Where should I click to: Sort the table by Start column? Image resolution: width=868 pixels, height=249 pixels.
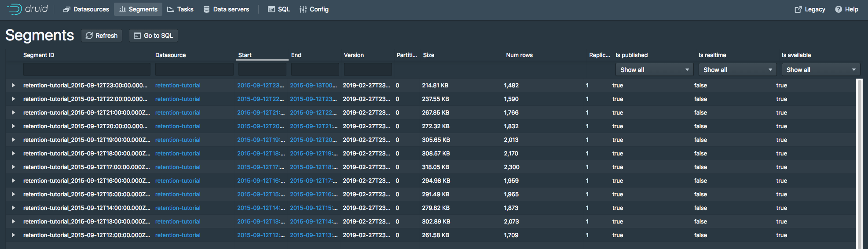coord(245,55)
